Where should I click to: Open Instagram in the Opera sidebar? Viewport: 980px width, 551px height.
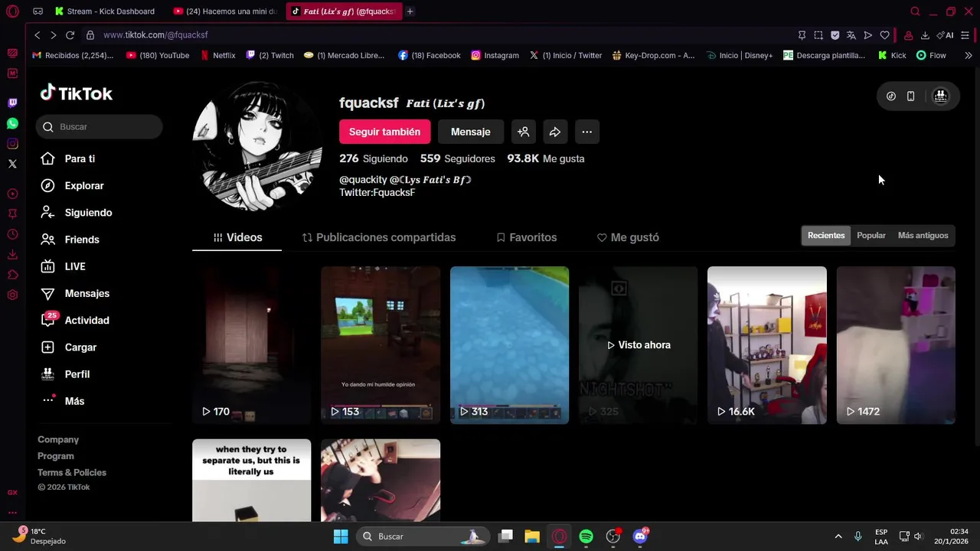click(12, 144)
